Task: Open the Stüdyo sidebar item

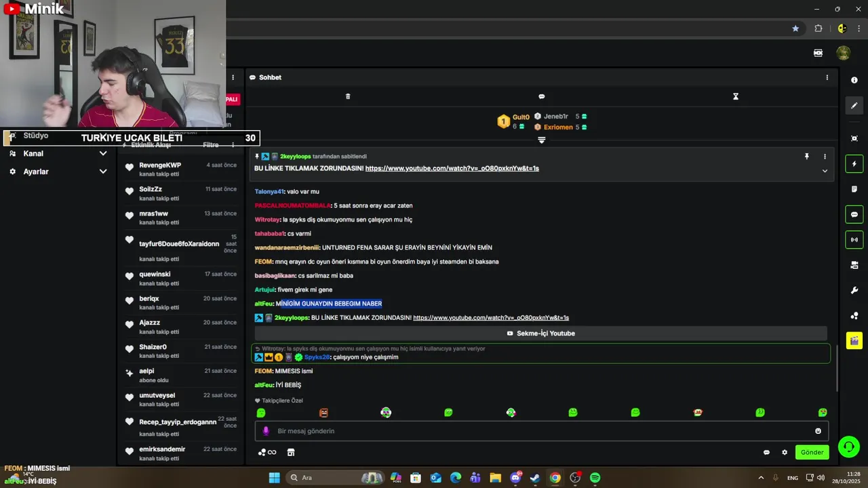Action: click(x=35, y=136)
